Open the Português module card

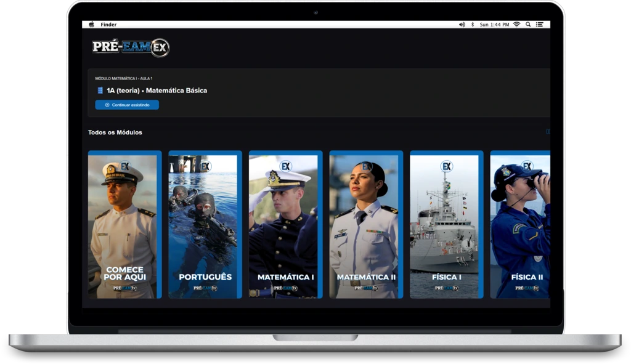[205, 225]
